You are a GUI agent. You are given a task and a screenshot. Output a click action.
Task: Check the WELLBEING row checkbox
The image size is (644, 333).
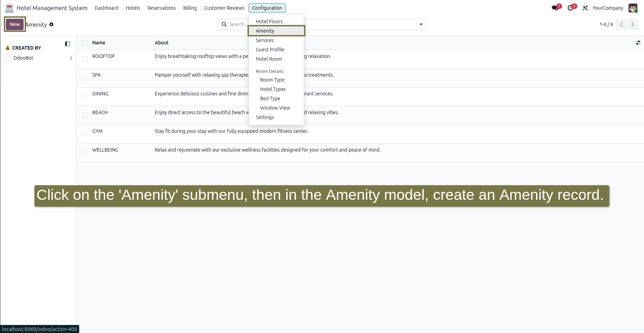85,153
